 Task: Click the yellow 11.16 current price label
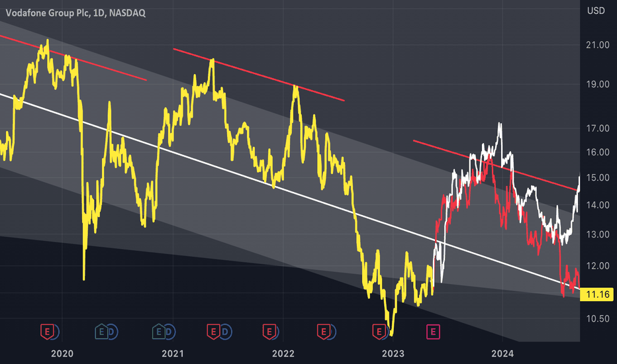click(596, 295)
